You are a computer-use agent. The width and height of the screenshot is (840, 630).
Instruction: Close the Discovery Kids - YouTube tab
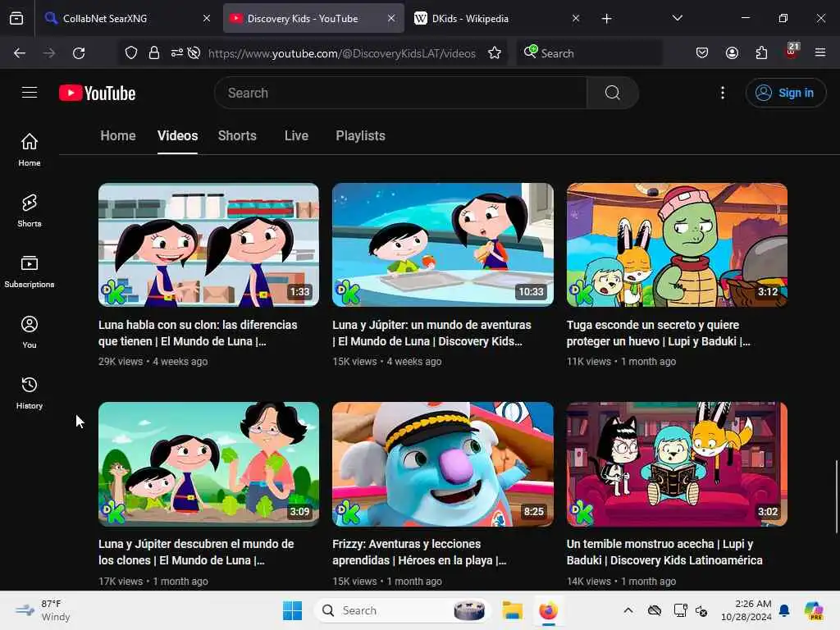click(x=391, y=18)
